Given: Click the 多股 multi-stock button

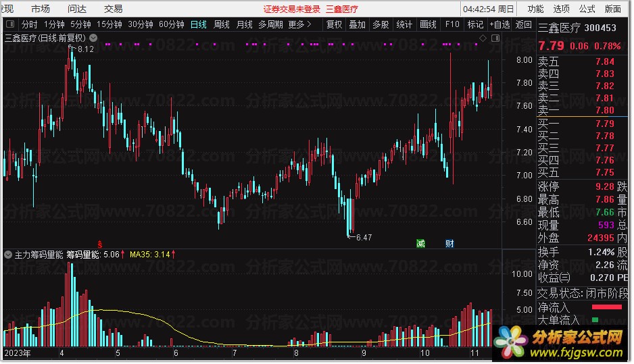Looking at the screenshot, I should click(x=381, y=24).
